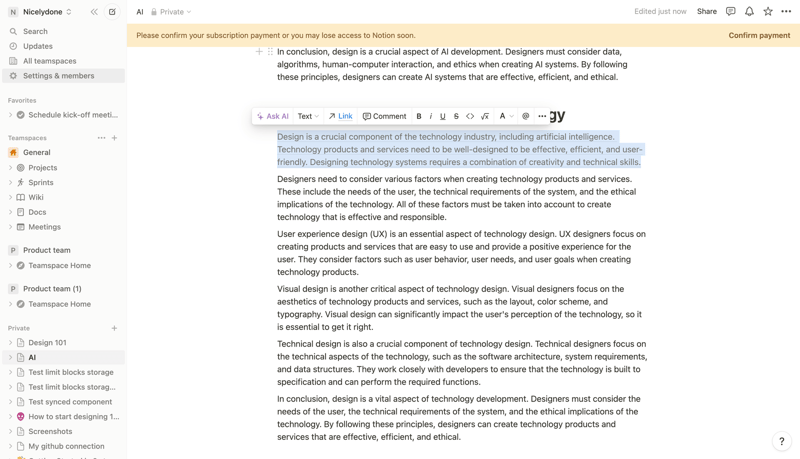The height and width of the screenshot is (459, 800).
Task: Create a new page with the compose icon
Action: [112, 12]
